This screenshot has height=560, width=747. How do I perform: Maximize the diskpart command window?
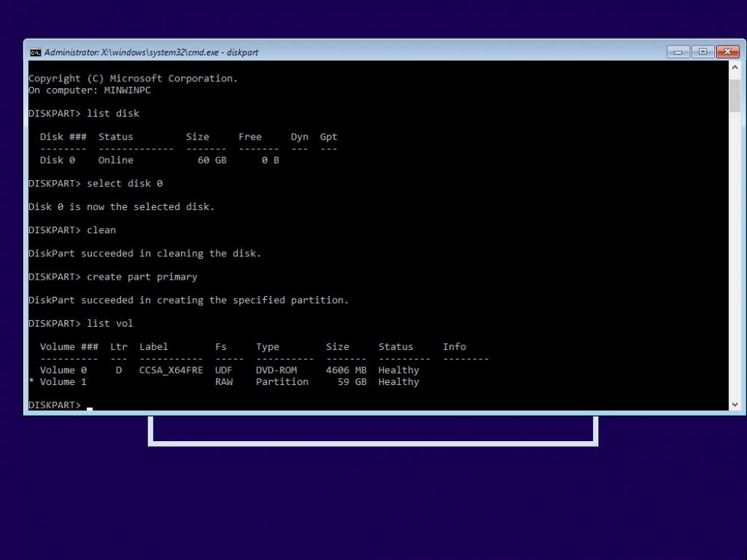tap(703, 52)
